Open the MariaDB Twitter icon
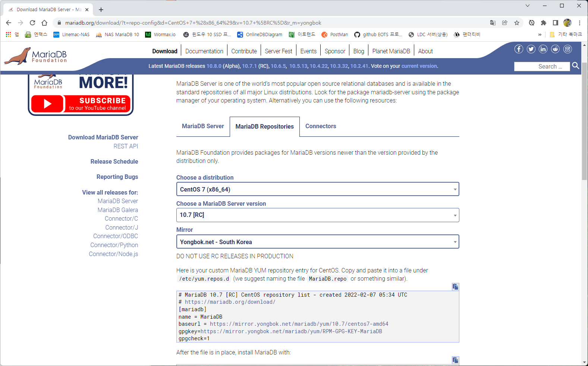The width and height of the screenshot is (588, 366). [x=531, y=49]
